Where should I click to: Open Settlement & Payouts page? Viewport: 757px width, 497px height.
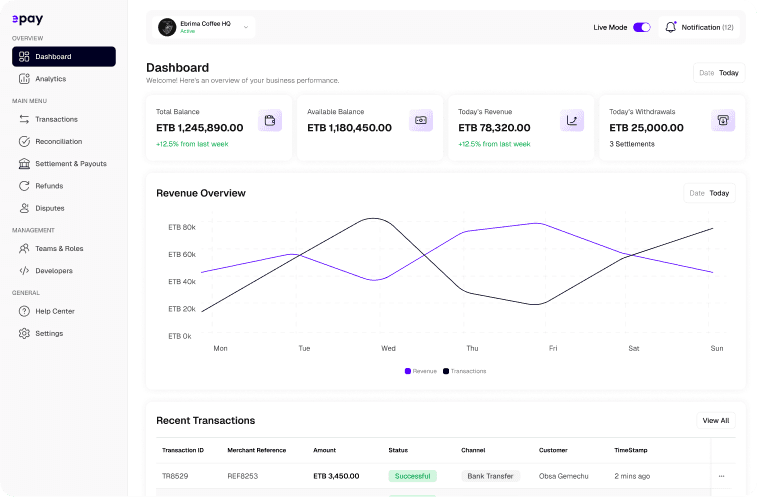click(x=64, y=164)
